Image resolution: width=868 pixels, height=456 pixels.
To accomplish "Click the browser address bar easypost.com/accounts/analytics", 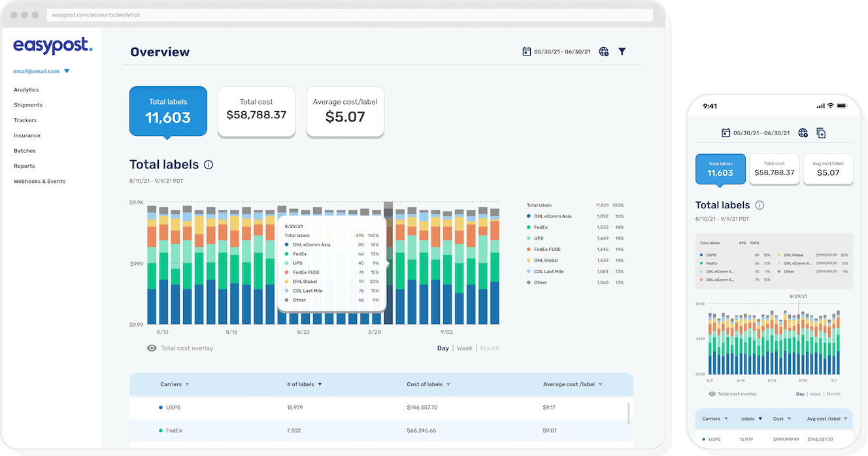I will coord(349,14).
